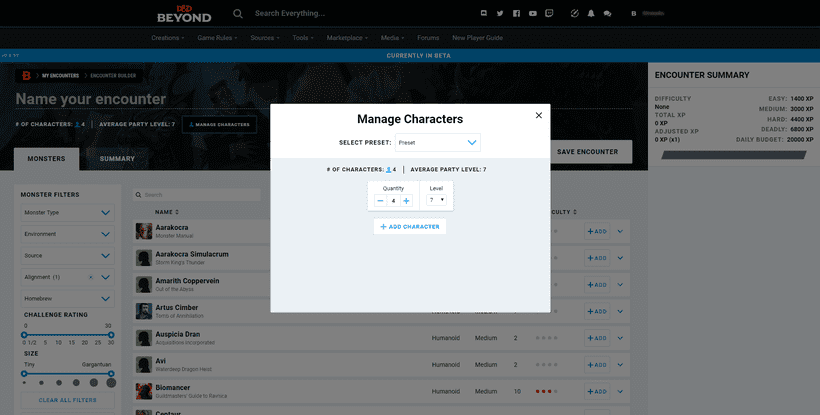Open the New Player Guide link
Viewport: 820px width, 415px height.
click(477, 38)
